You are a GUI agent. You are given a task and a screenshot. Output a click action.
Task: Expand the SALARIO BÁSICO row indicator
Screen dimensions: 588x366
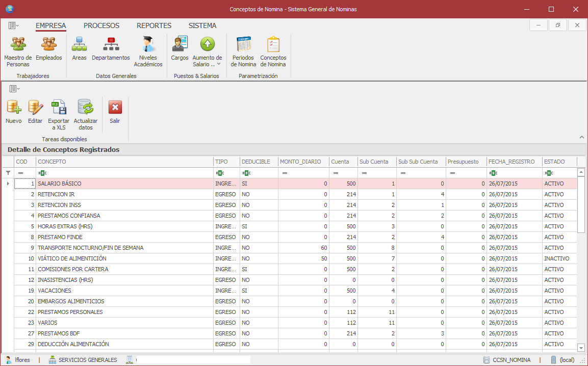pyautogui.click(x=8, y=184)
